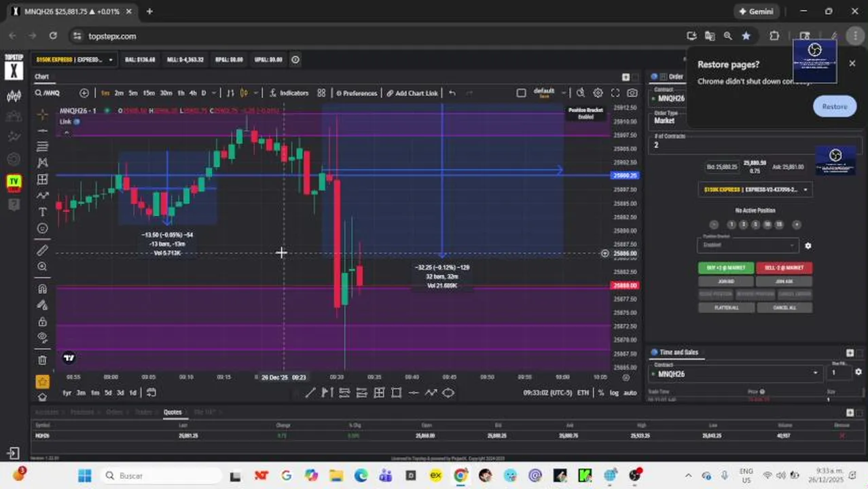868x489 pixels.
Task: Select the 1m timeframe
Action: pos(105,93)
